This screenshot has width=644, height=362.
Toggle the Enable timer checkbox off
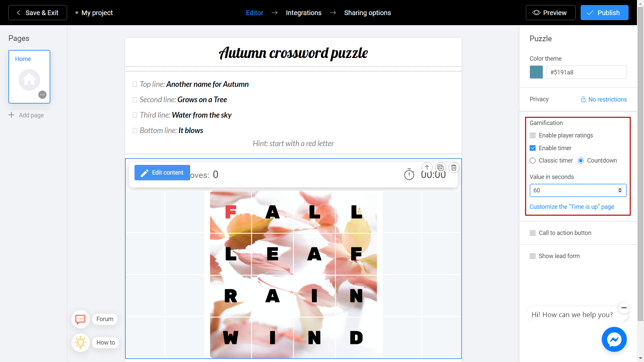(x=533, y=147)
